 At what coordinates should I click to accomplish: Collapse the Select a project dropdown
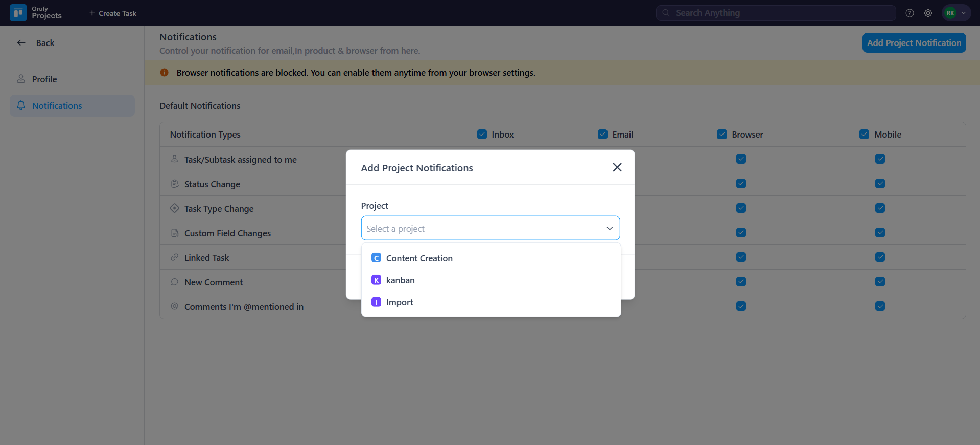pyautogui.click(x=609, y=229)
